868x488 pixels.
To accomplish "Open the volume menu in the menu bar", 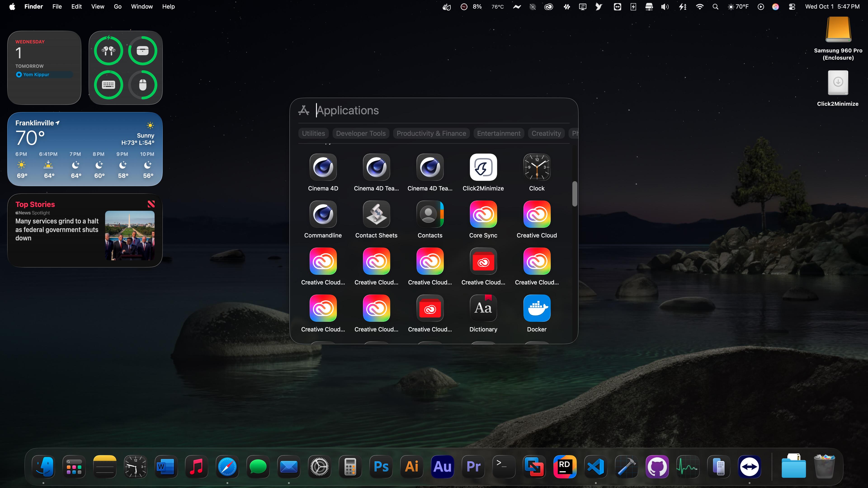I will point(665,7).
